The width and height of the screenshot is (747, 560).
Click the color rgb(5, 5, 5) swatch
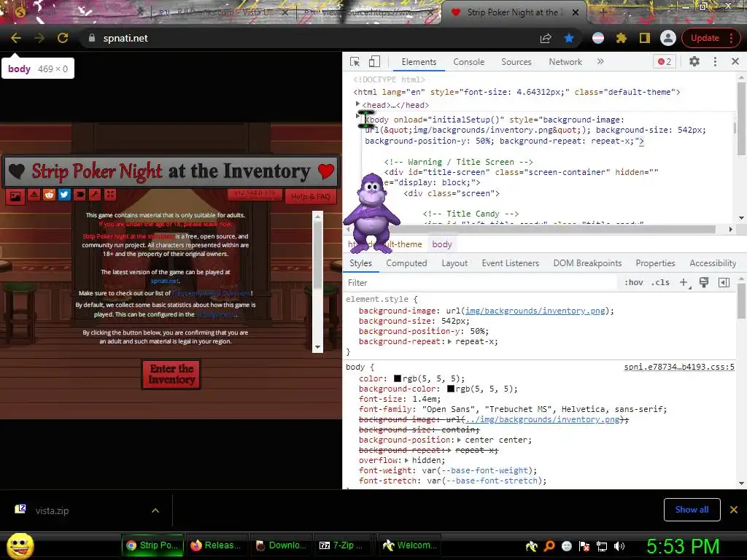[398, 378]
